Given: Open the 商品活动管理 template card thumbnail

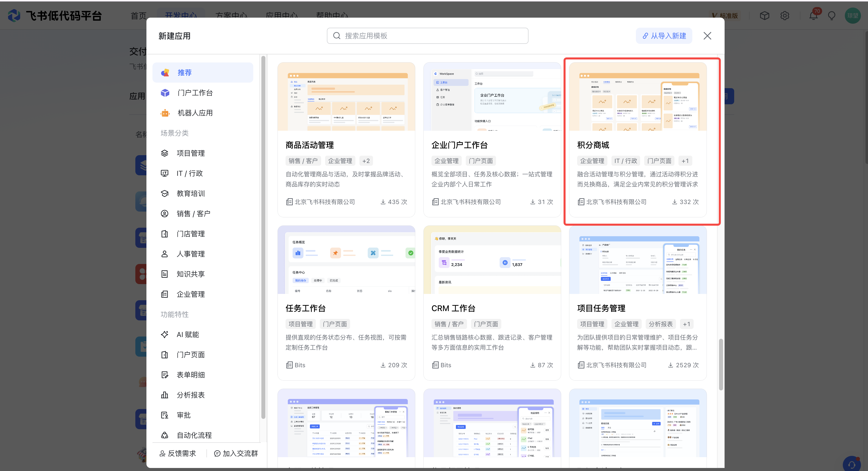Looking at the screenshot, I should pos(346,97).
